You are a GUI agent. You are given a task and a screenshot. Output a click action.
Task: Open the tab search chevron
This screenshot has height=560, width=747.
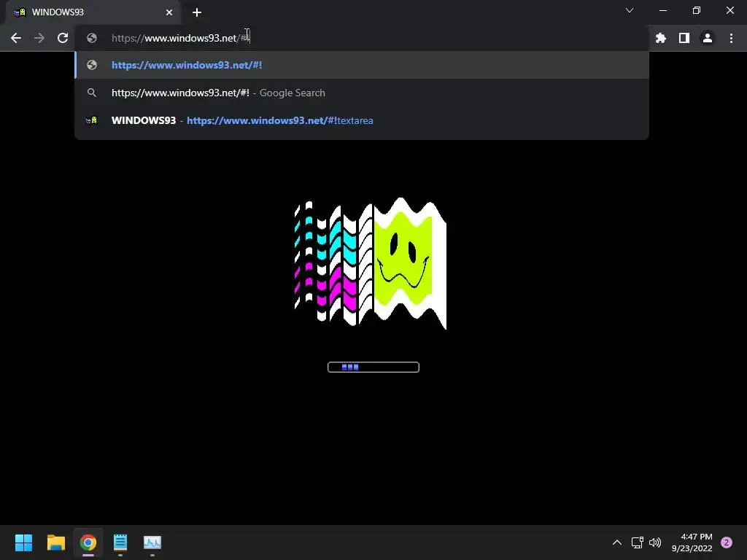coord(630,10)
